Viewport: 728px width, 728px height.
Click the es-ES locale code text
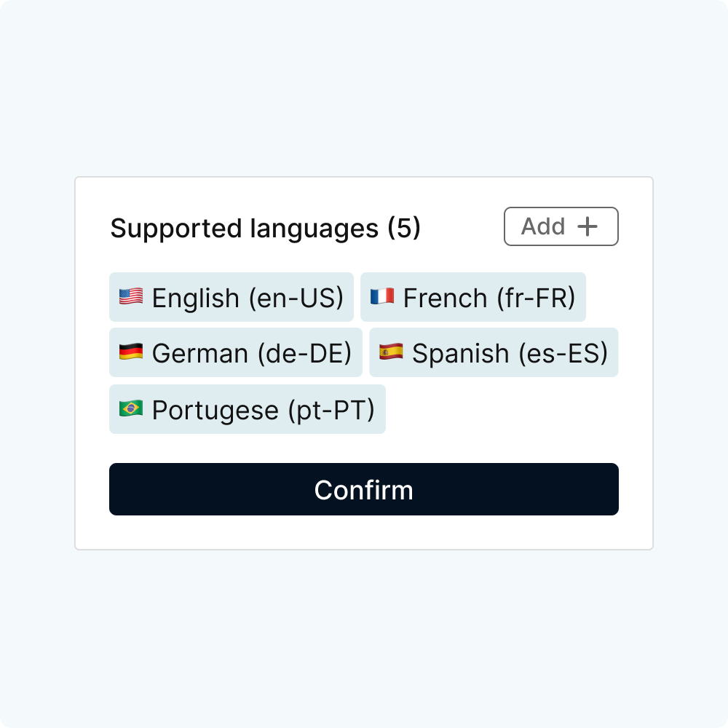[x=563, y=353]
